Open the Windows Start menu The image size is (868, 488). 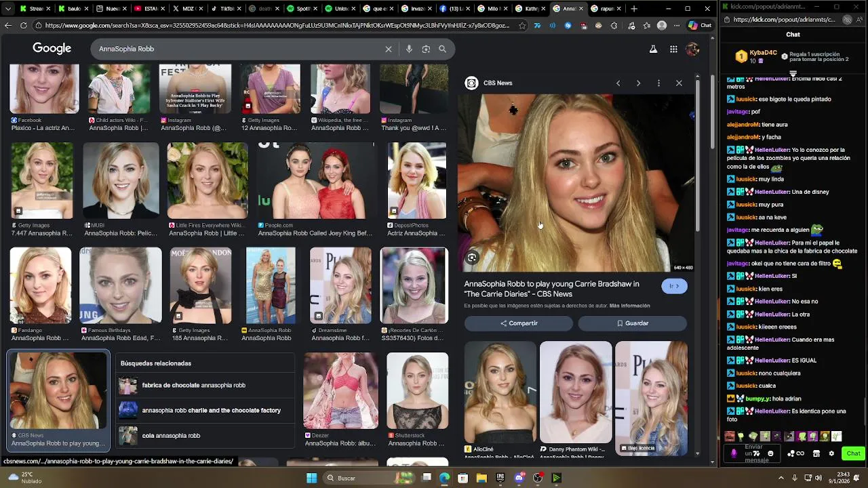click(x=311, y=478)
